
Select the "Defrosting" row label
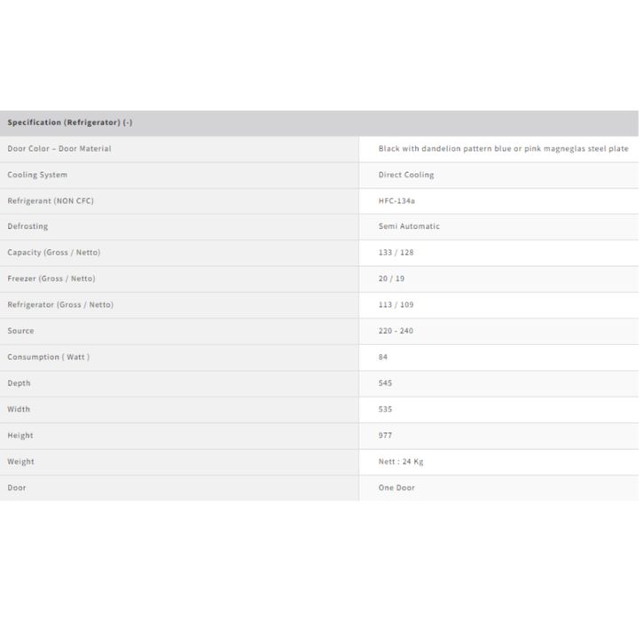pos(27,226)
